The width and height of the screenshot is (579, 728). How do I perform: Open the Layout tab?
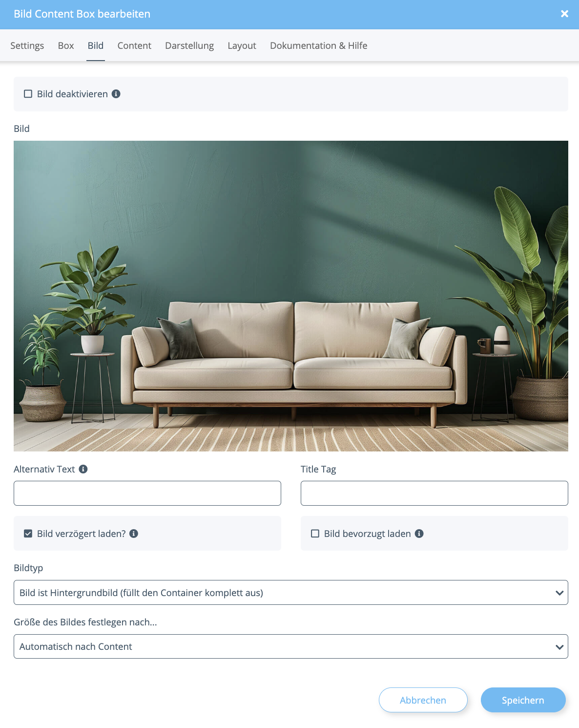pyautogui.click(x=242, y=45)
